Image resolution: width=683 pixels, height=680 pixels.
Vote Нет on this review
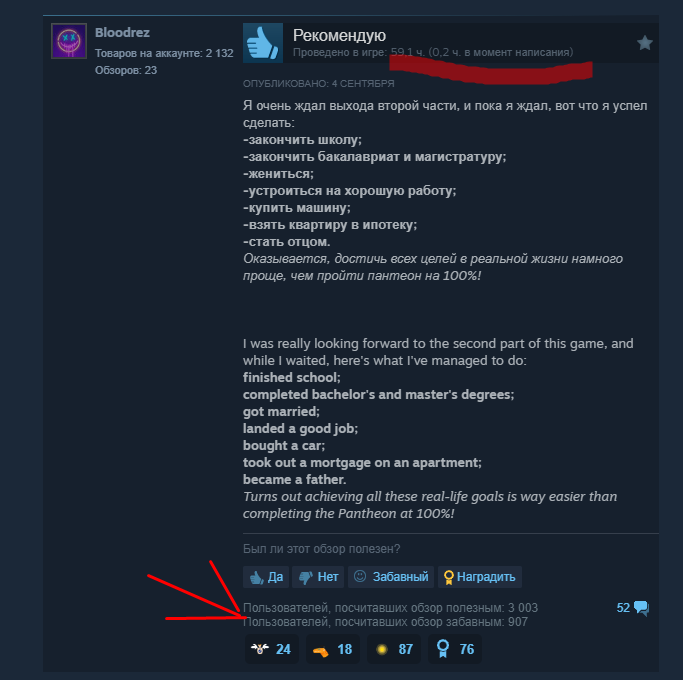click(318, 577)
